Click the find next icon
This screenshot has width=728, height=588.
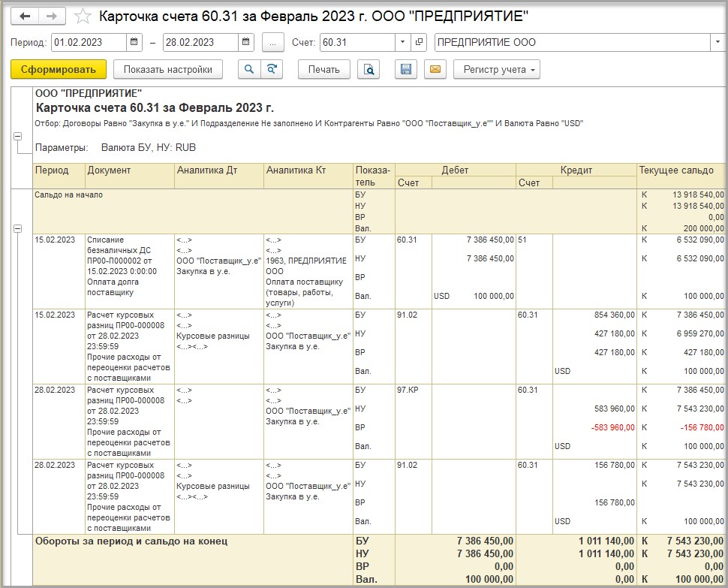[271, 70]
